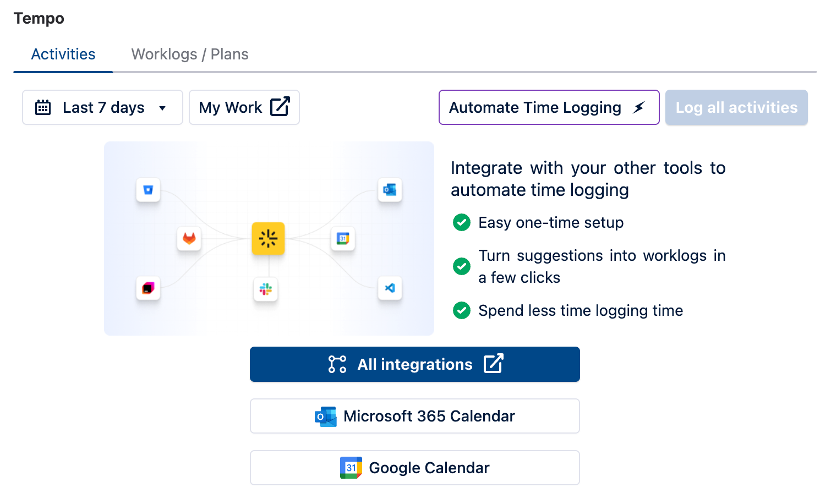The image size is (831, 504).
Task: Click the calendar icon in the date filter
Action: 43,107
